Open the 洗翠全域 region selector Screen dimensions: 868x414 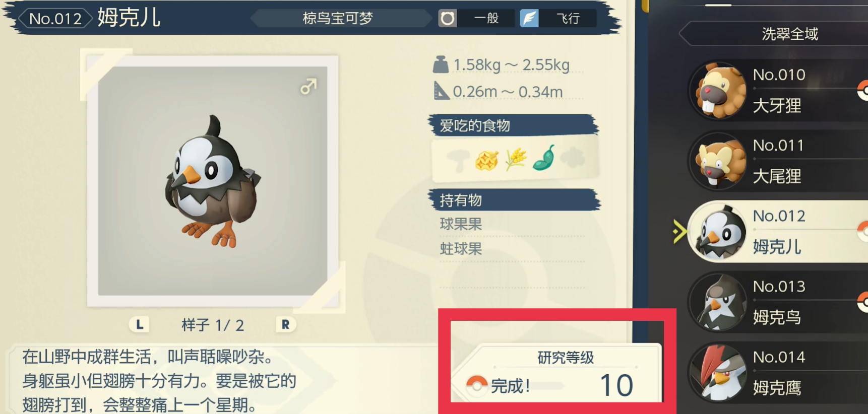(774, 34)
